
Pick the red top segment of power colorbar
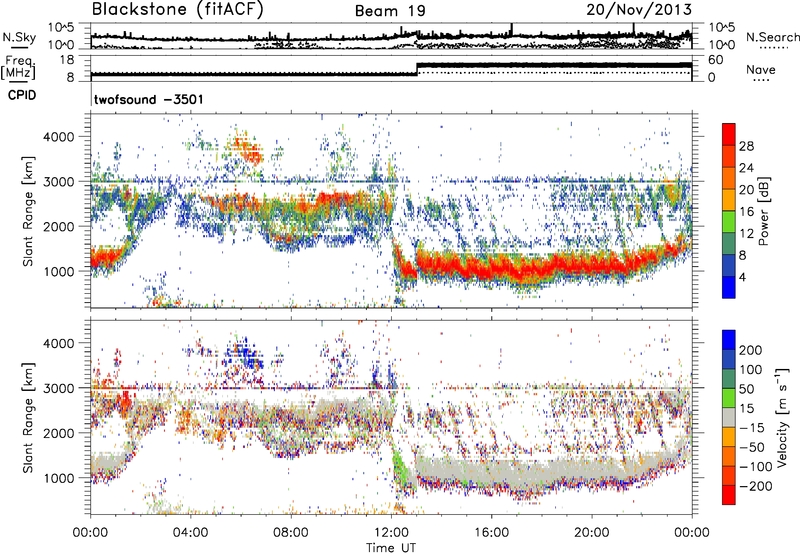click(x=729, y=135)
